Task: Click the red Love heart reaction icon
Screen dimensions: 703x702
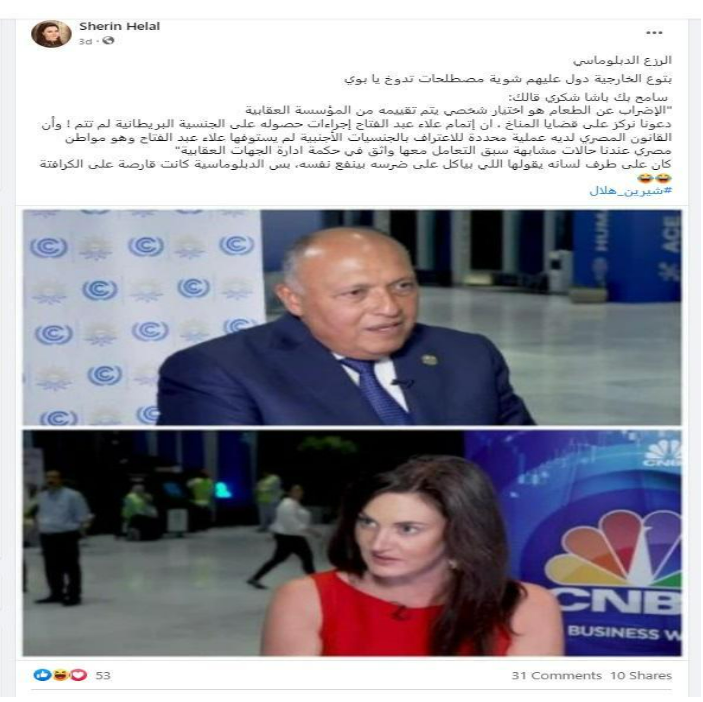Action: (x=78, y=675)
